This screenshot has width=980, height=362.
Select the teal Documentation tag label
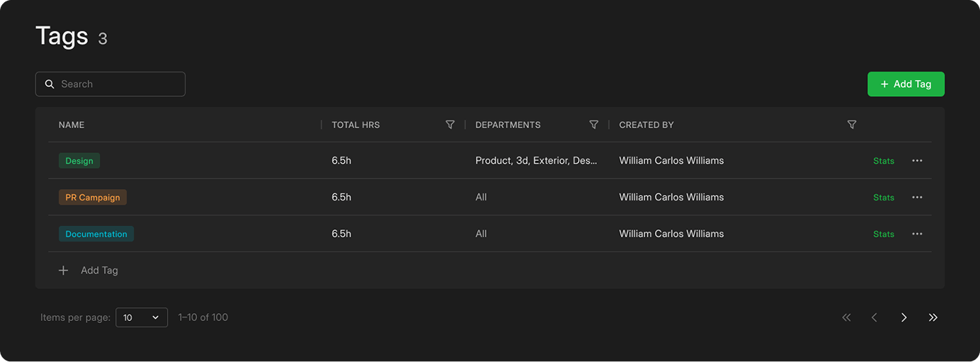pos(96,234)
